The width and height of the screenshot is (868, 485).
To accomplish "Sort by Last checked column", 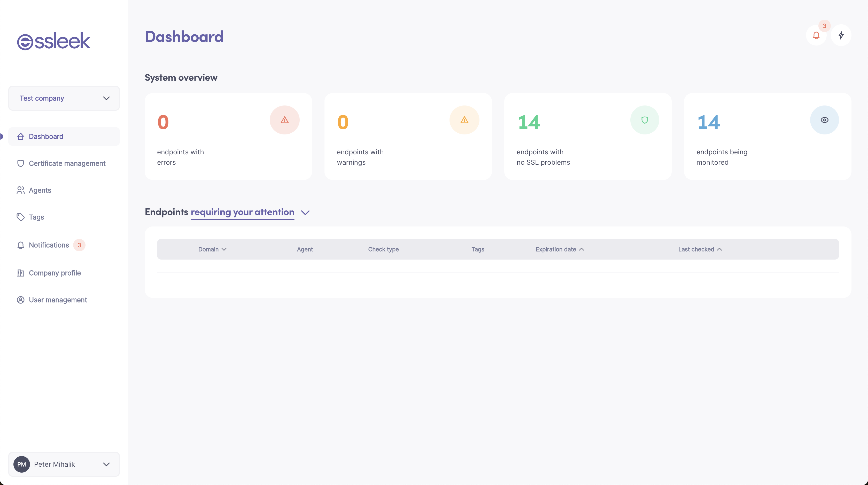I will pyautogui.click(x=700, y=249).
